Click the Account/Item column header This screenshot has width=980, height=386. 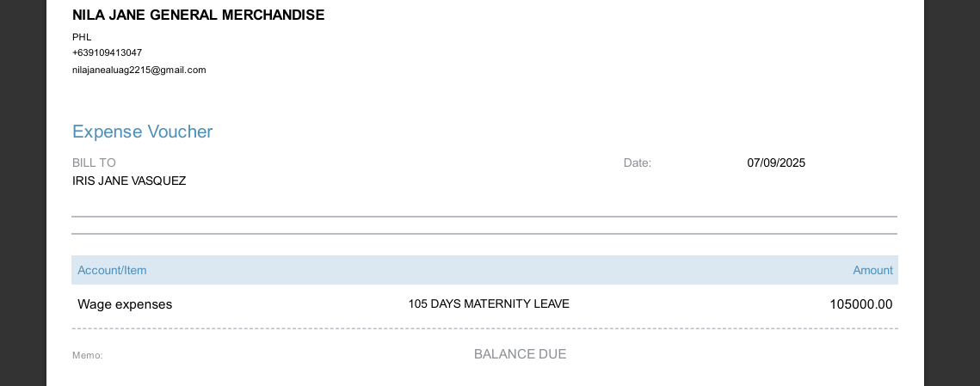112,270
